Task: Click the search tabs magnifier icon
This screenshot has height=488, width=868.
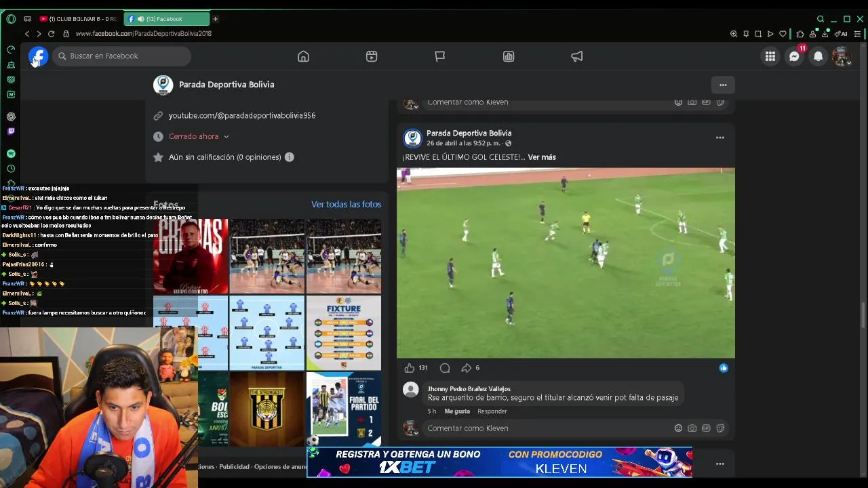Action: pos(821,19)
